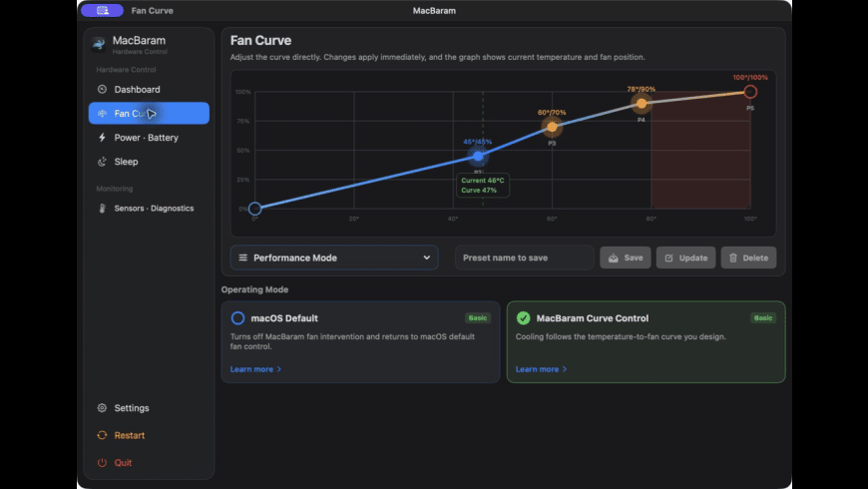Open the Dashboard page
The height and width of the screenshot is (489, 868).
(x=149, y=89)
